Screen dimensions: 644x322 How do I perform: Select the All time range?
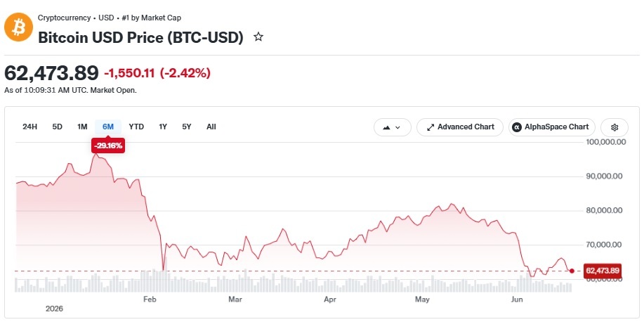pos(211,127)
